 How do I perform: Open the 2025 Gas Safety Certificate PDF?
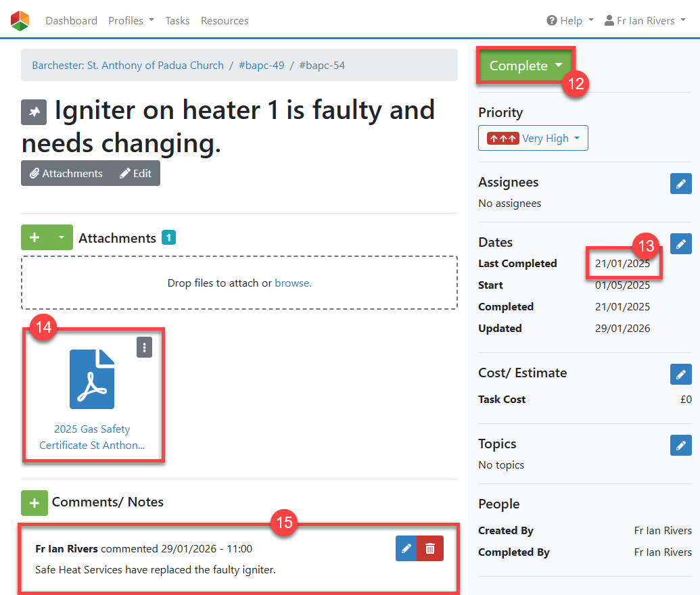92,437
